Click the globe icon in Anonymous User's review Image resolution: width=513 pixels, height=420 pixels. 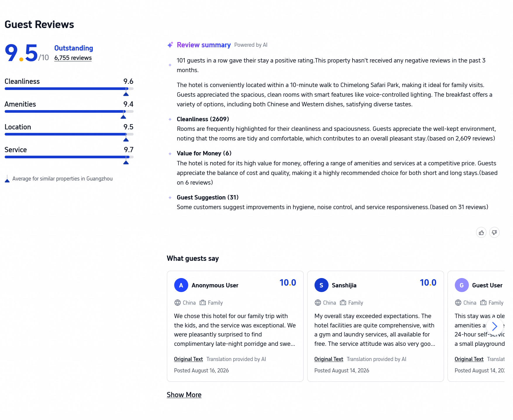pos(177,303)
